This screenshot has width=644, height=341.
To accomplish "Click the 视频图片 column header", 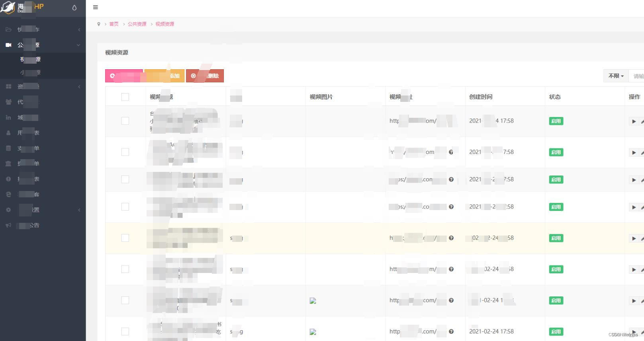I will point(321,97).
